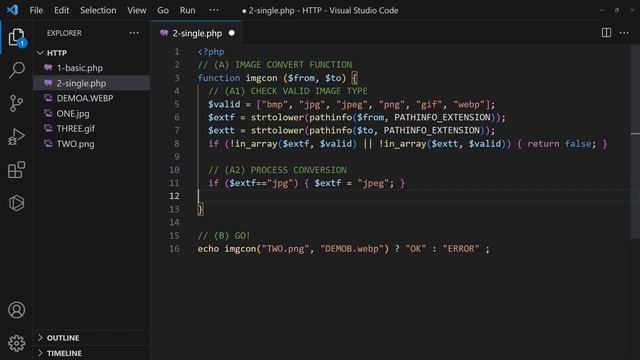Open the Extensions view
Screen dimensions: 640x360
[x=16, y=170]
